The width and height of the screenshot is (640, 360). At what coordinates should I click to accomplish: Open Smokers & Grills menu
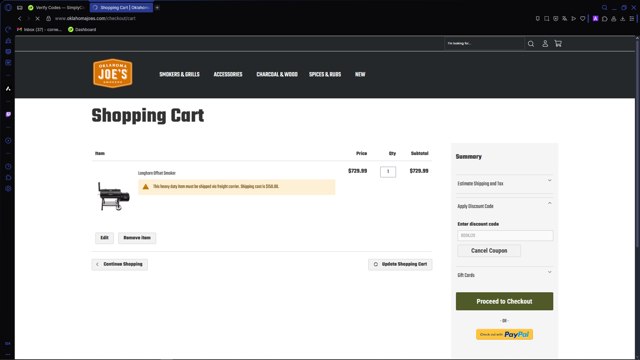(x=179, y=74)
